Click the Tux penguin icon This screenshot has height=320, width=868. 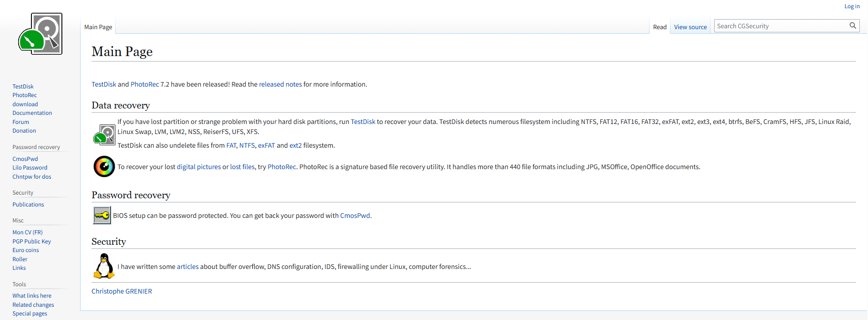pyautogui.click(x=104, y=266)
